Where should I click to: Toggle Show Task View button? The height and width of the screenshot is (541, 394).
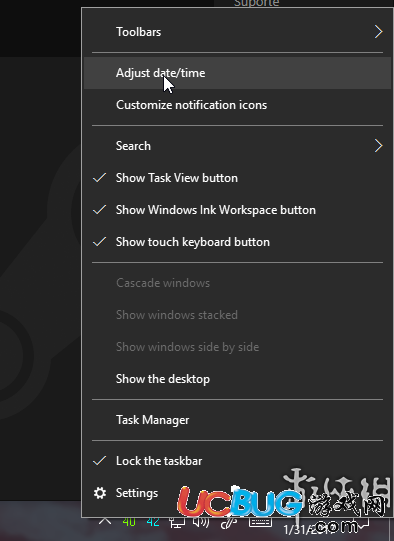coord(237,178)
